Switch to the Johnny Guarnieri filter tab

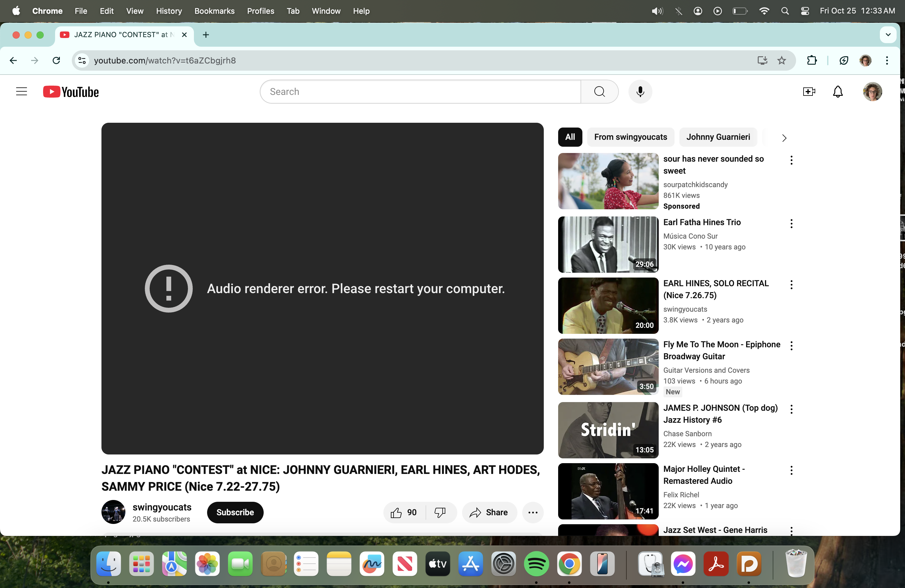point(718,137)
